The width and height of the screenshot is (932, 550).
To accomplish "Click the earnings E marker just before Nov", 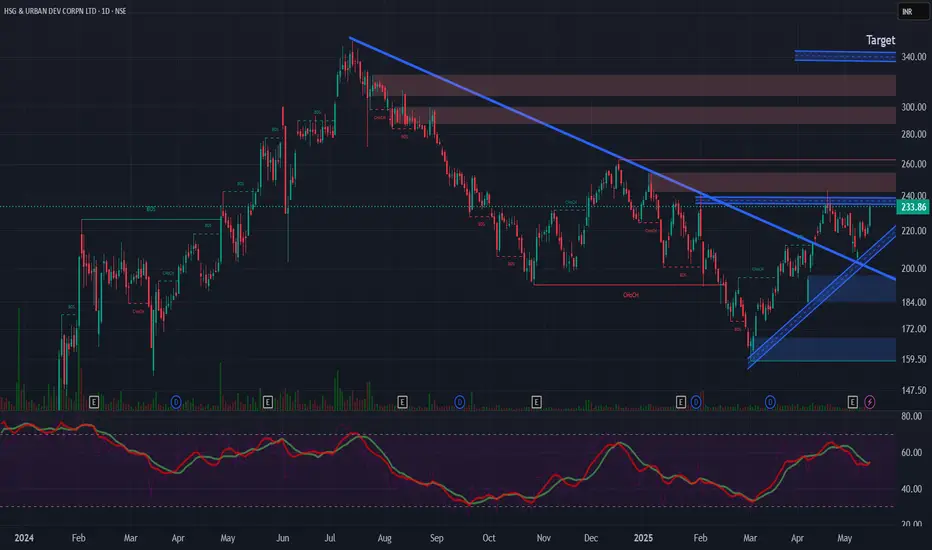I will coord(536,403).
